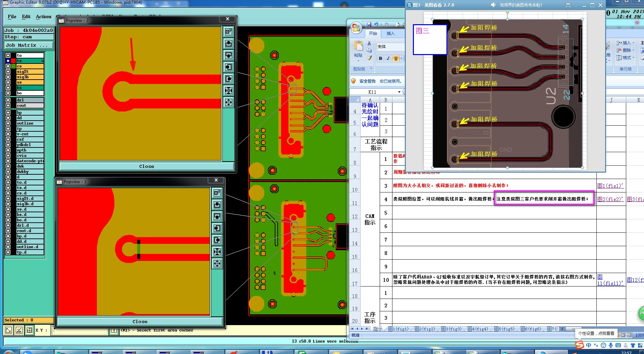Select the 'bo' layer name
This screenshot has width=644, height=354.
point(30,93)
